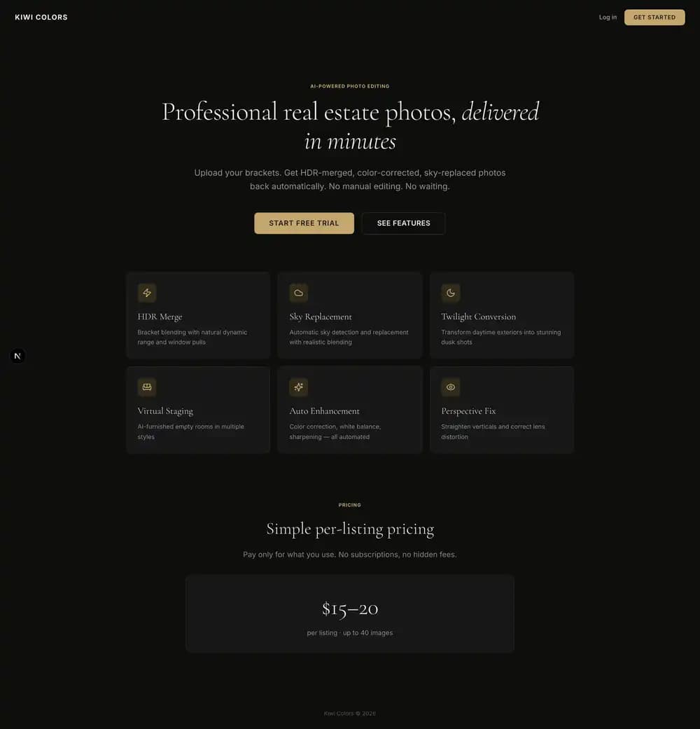Click the Get Started button

654,17
